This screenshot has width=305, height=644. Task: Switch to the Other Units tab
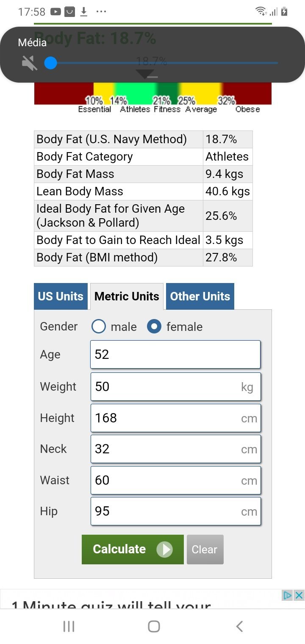[x=200, y=296]
